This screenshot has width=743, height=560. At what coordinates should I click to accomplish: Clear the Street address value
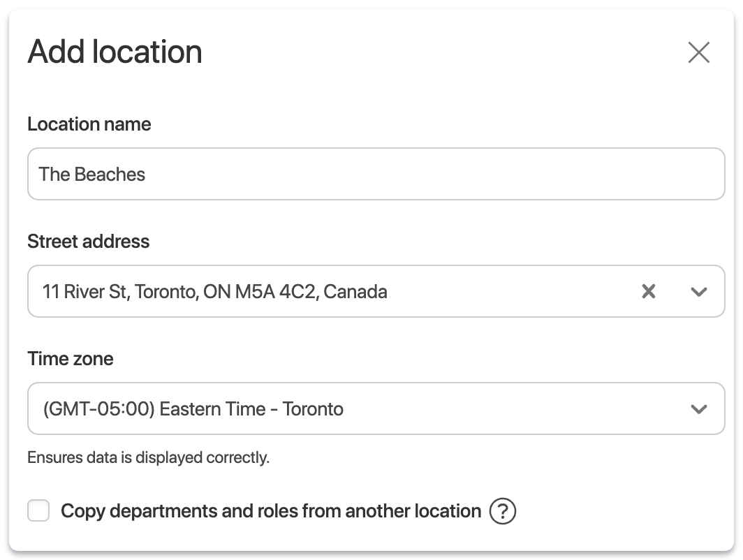pyautogui.click(x=649, y=291)
